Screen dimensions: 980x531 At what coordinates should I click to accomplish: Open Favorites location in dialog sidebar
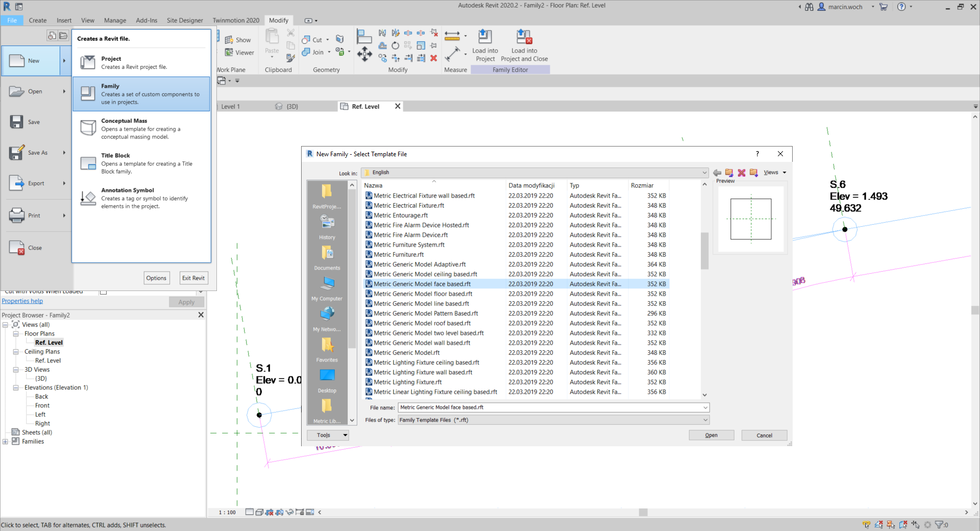pos(327,350)
